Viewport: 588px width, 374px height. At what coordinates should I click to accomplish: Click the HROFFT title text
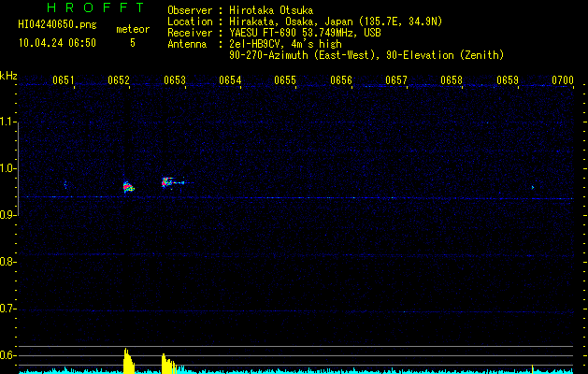[x=95, y=7]
